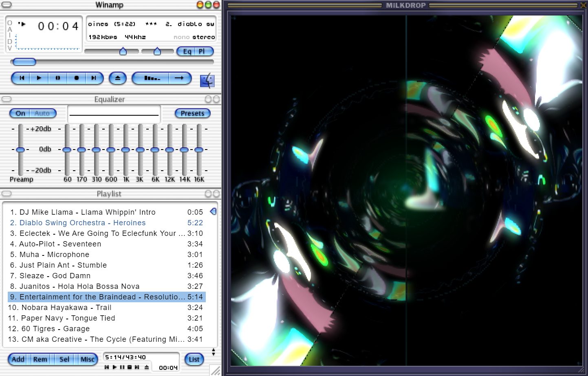Show or hide equalizer with Eq button
This screenshot has width=588, height=376.
pos(187,51)
